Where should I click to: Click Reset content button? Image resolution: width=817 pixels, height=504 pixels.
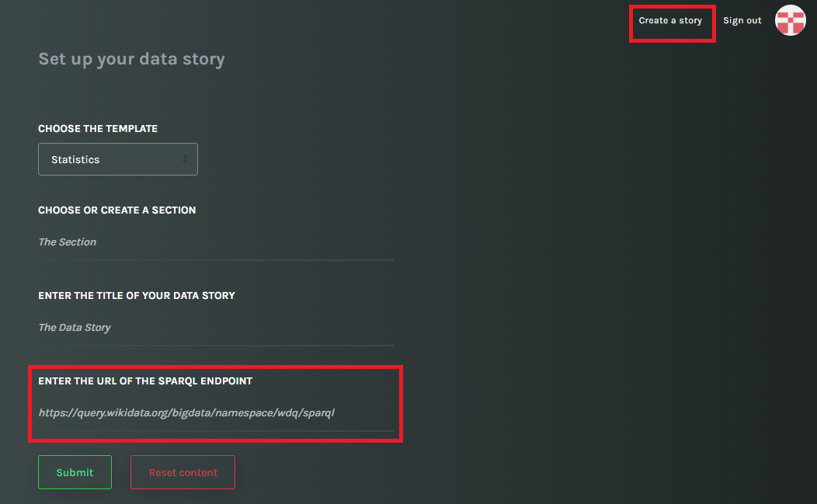(183, 472)
